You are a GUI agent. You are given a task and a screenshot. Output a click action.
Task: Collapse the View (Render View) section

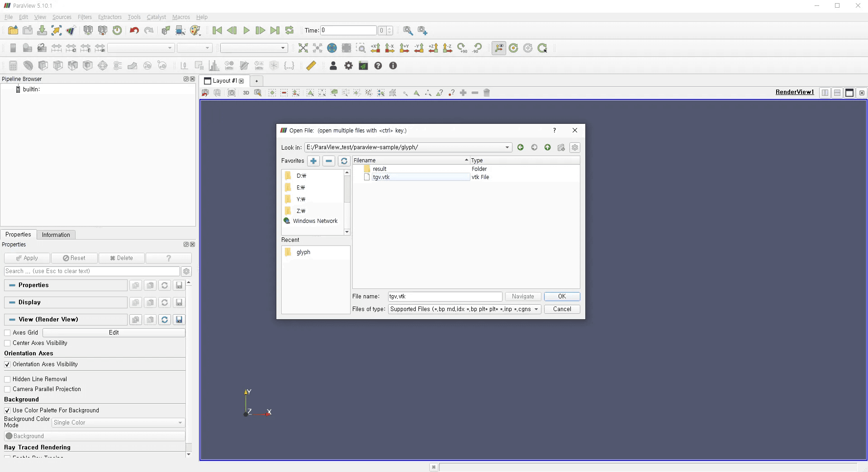[x=12, y=320]
